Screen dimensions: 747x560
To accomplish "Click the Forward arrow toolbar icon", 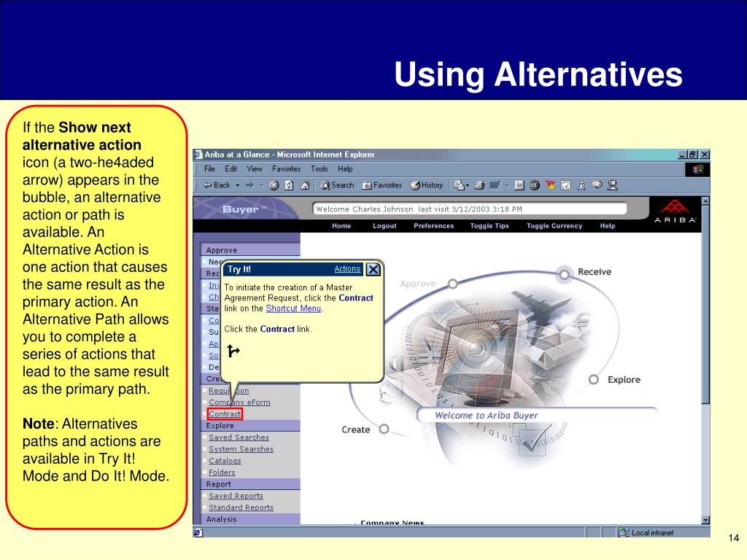I will click(249, 185).
